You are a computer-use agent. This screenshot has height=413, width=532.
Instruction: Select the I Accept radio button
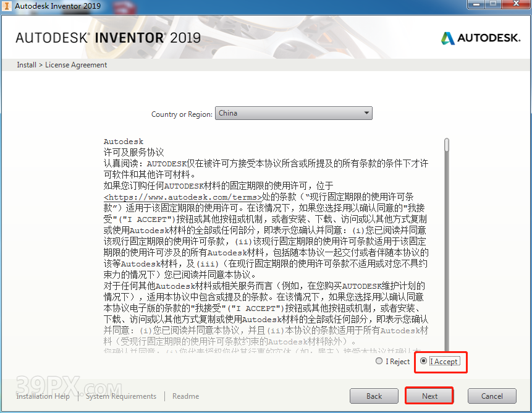pyautogui.click(x=423, y=361)
